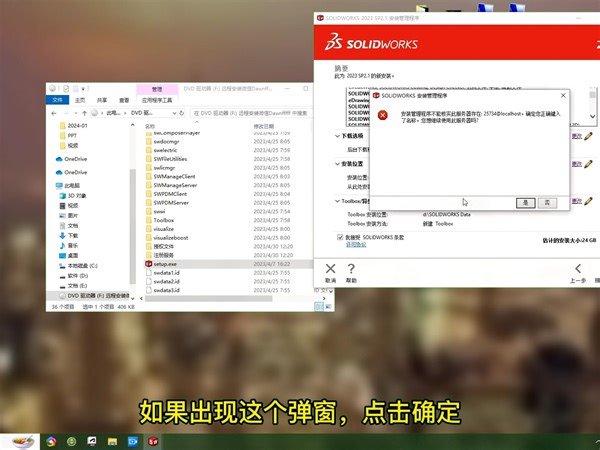
Task: Click the pencil icon for Toolbox options
Action: click(x=588, y=201)
